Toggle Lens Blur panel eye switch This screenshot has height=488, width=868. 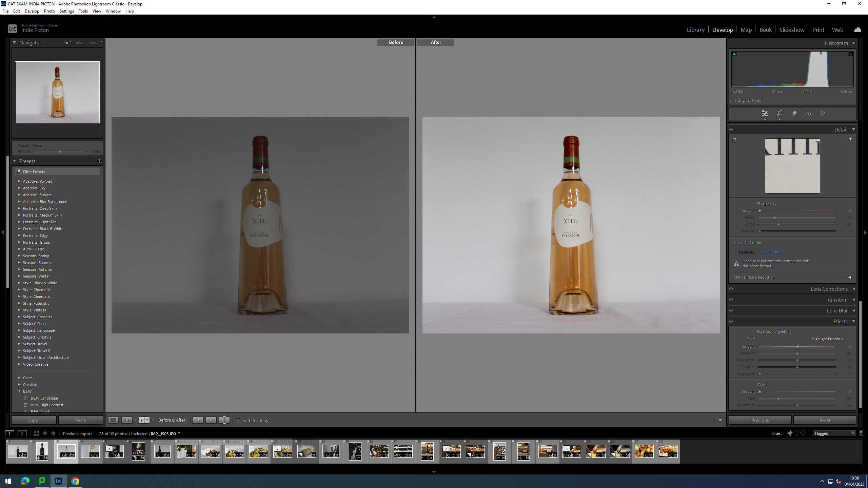coord(731,311)
